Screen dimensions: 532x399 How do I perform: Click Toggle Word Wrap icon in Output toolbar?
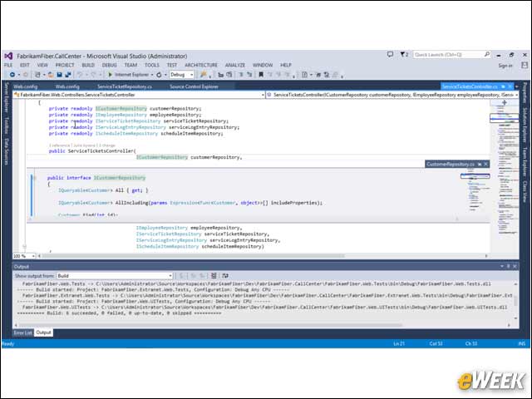[225, 275]
